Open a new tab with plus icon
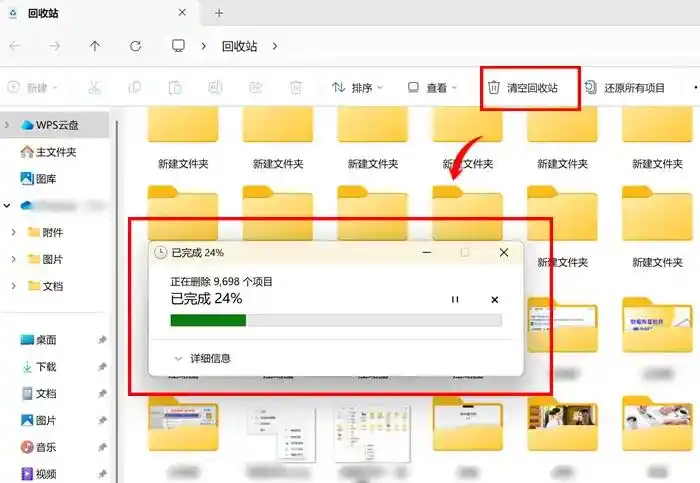 click(219, 13)
